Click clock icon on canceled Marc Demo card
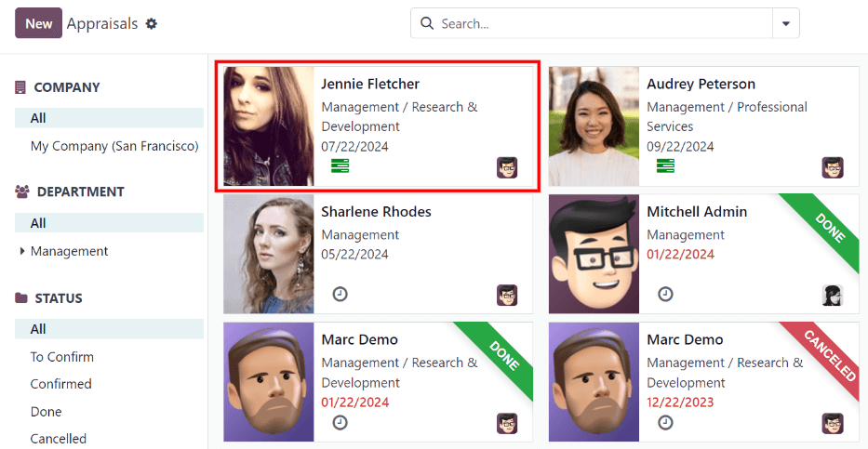868x449 pixels. pos(665,422)
